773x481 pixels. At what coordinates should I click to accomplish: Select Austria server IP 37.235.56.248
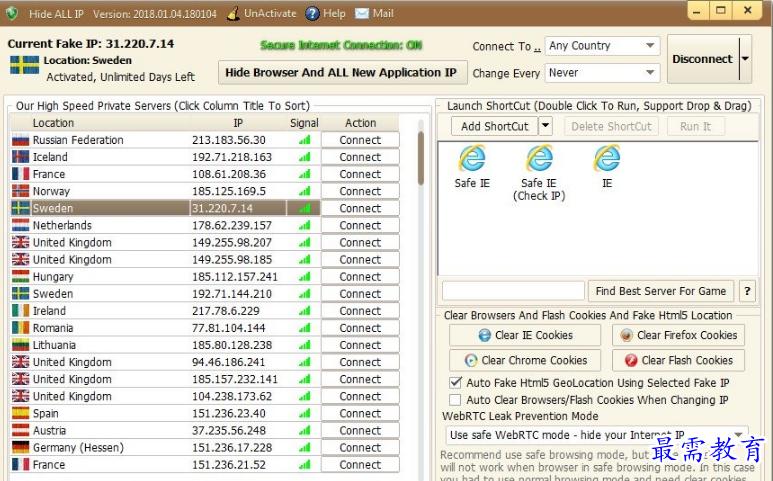(x=229, y=430)
